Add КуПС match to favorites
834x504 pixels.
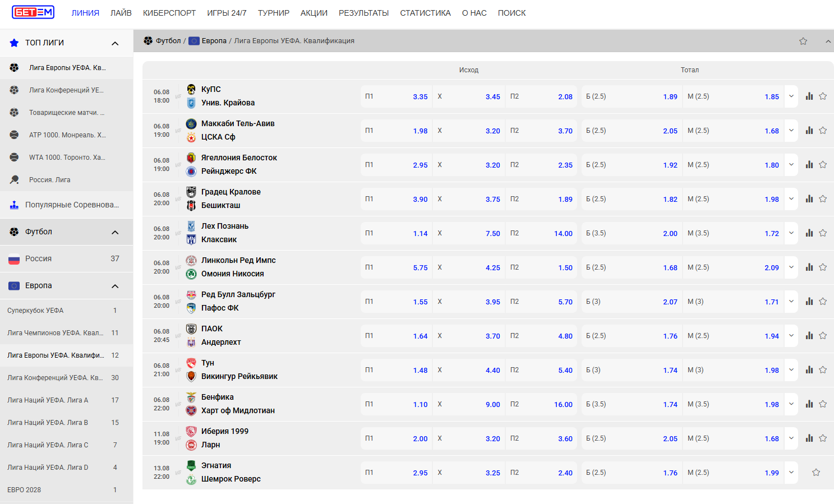[x=823, y=96]
